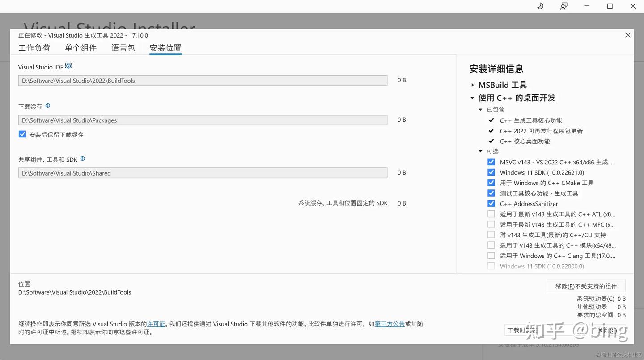Select the 安装位置 tab
644x360 pixels.
[x=165, y=48]
